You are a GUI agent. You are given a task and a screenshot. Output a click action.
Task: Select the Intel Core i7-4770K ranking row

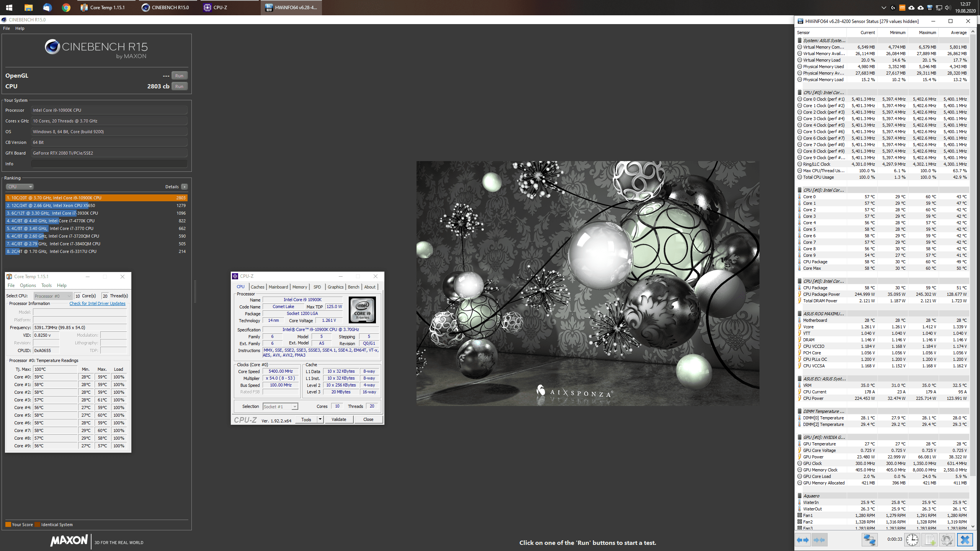tap(96, 221)
